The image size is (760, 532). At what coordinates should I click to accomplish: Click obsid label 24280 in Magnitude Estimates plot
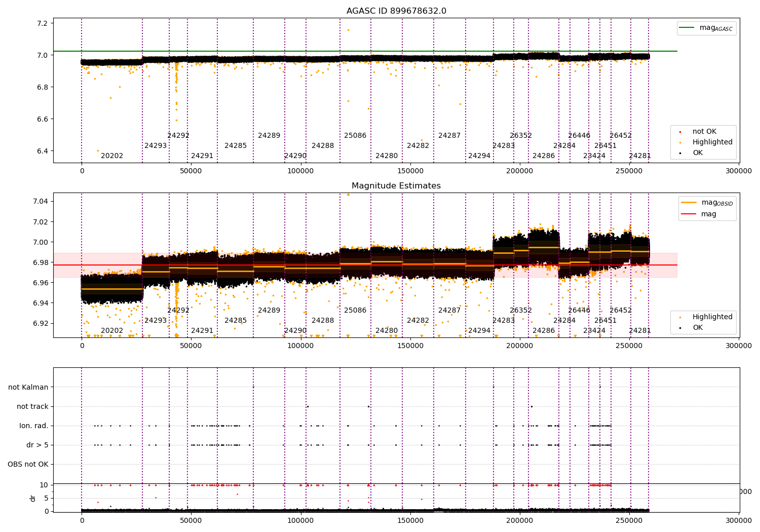[387, 330]
